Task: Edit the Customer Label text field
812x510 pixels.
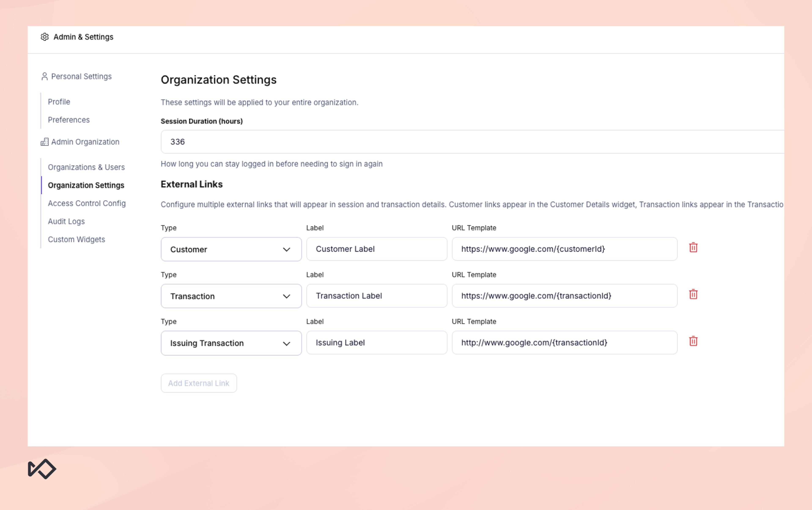Action: coord(377,249)
